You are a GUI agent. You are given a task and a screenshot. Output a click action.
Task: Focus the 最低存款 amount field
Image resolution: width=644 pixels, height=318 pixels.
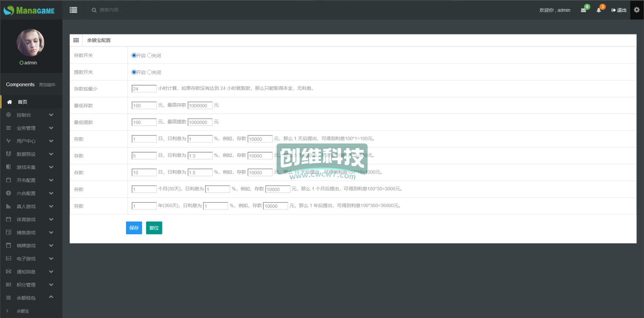coord(144,105)
